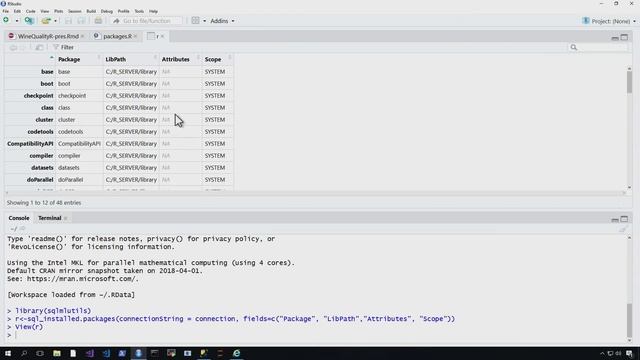This screenshot has width=640, height=360.
Task: Click the Filter button in data viewer
Action: click(x=63, y=47)
